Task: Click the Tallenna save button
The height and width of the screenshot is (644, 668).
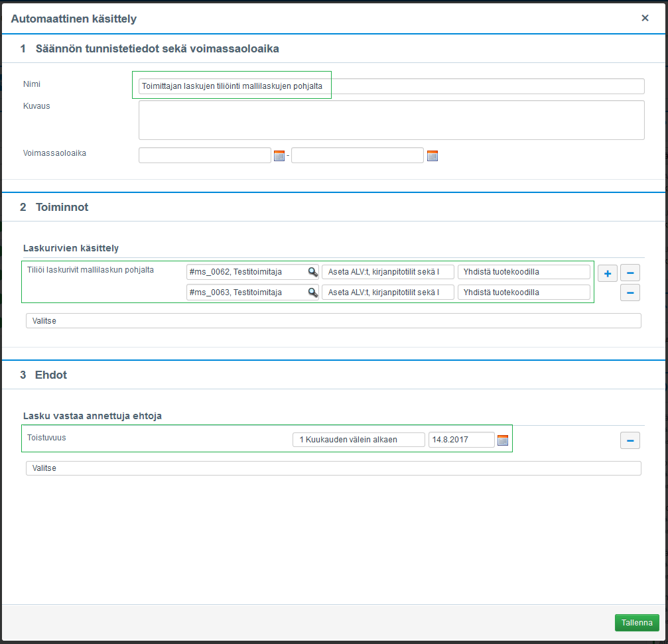Action: [636, 623]
